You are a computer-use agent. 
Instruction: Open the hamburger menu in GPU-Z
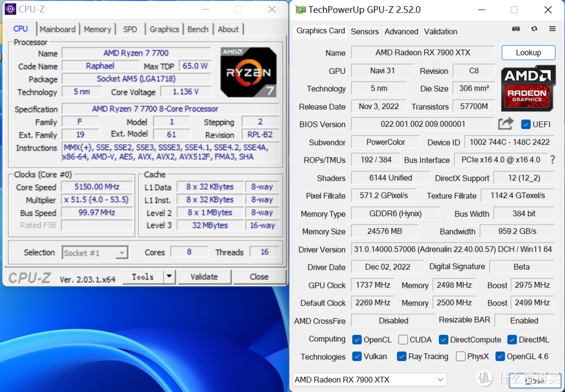pos(553,28)
